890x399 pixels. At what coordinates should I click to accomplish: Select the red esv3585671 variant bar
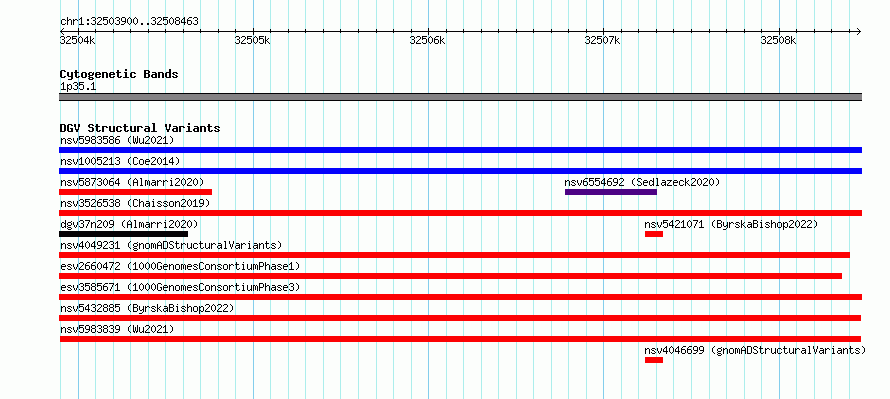pos(460,297)
